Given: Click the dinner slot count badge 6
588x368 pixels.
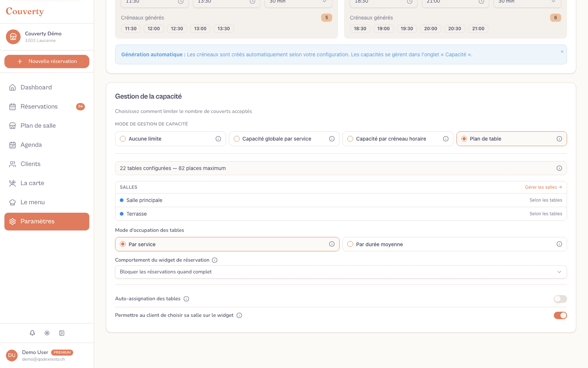Looking at the screenshot, I should tap(556, 18).
